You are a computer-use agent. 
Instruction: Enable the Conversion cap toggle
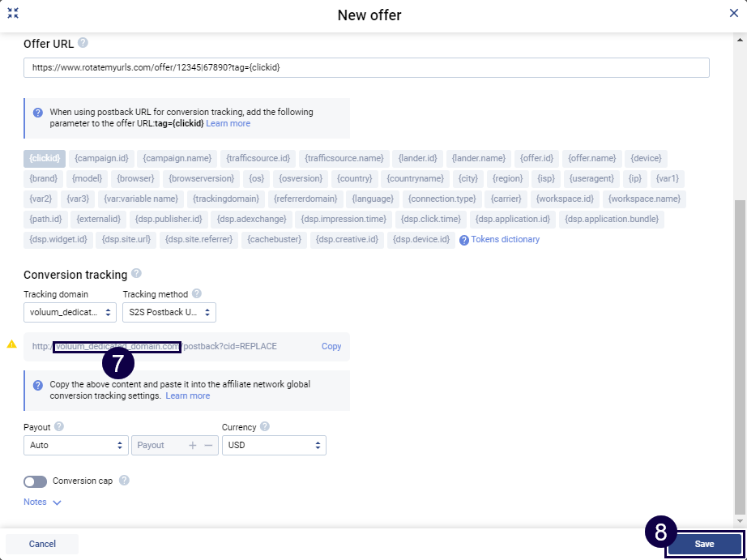36,481
